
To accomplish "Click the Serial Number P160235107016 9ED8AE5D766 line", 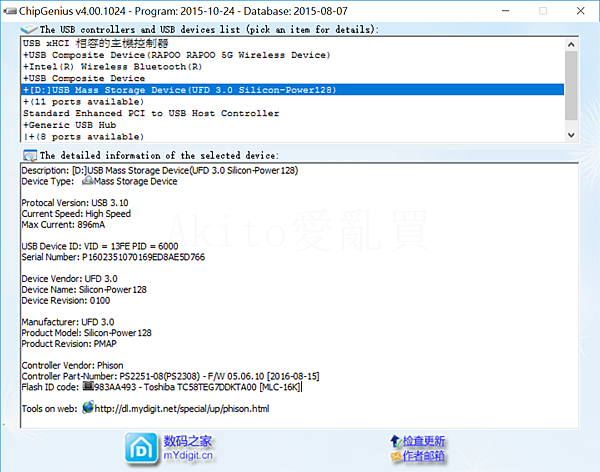I will [113, 257].
